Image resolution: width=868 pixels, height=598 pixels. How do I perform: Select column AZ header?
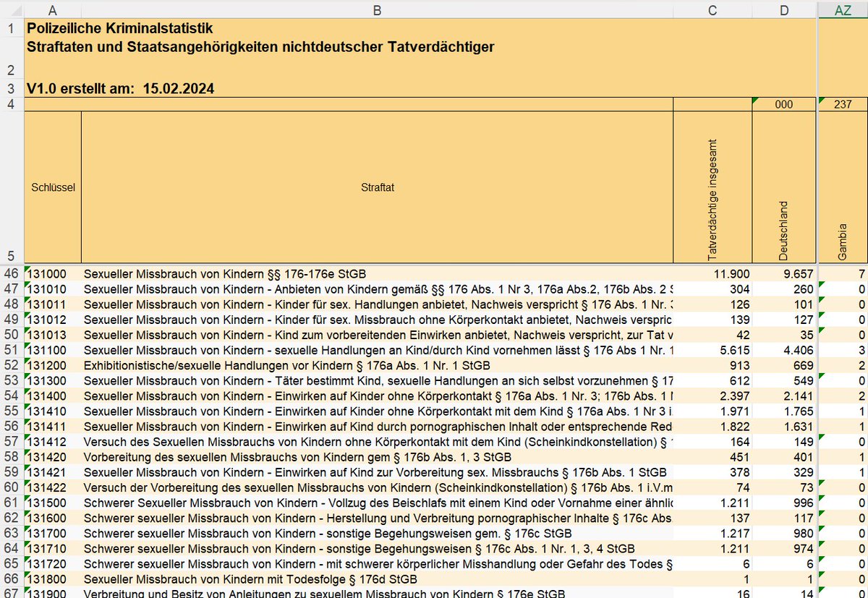click(x=843, y=9)
